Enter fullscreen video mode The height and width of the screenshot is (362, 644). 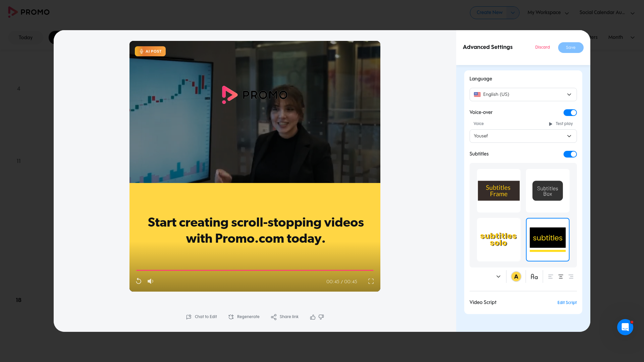pos(371,281)
